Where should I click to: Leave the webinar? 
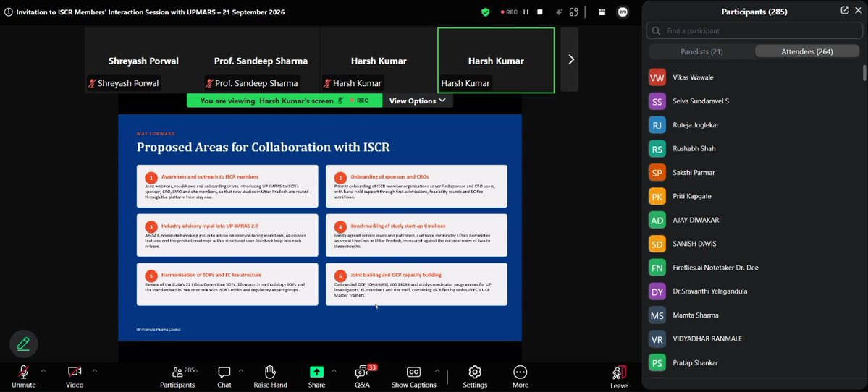tap(619, 377)
